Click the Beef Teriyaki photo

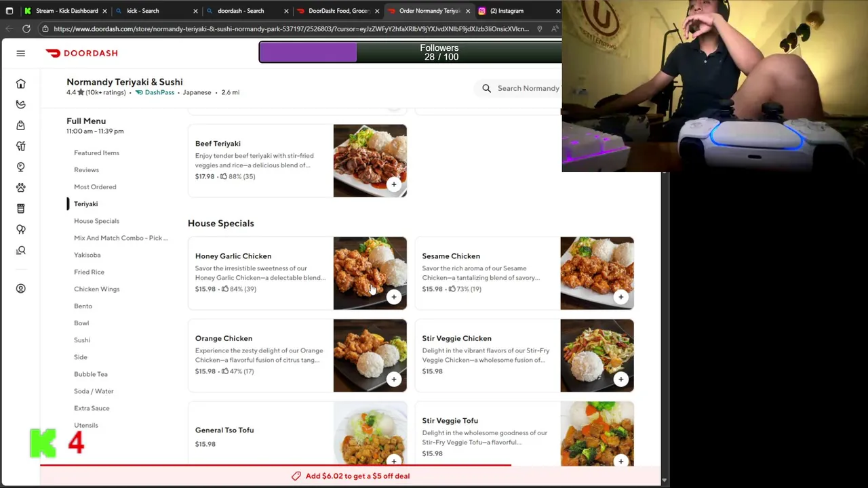click(370, 161)
